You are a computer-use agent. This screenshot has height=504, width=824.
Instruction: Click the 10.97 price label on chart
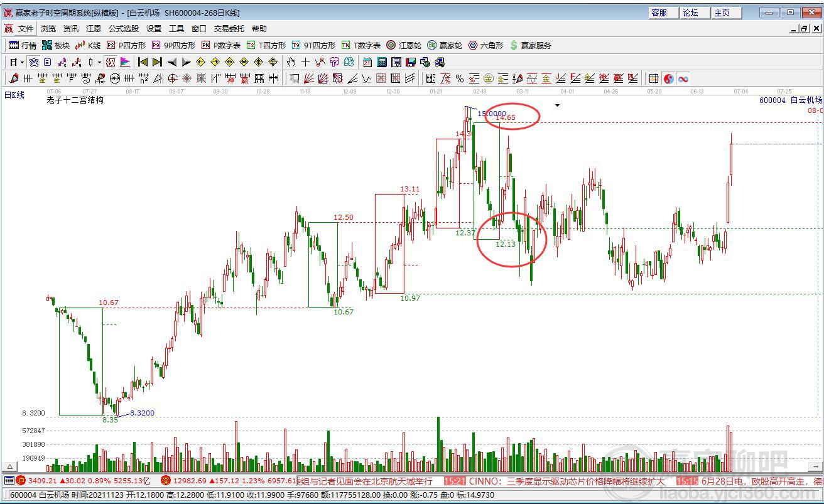click(410, 298)
